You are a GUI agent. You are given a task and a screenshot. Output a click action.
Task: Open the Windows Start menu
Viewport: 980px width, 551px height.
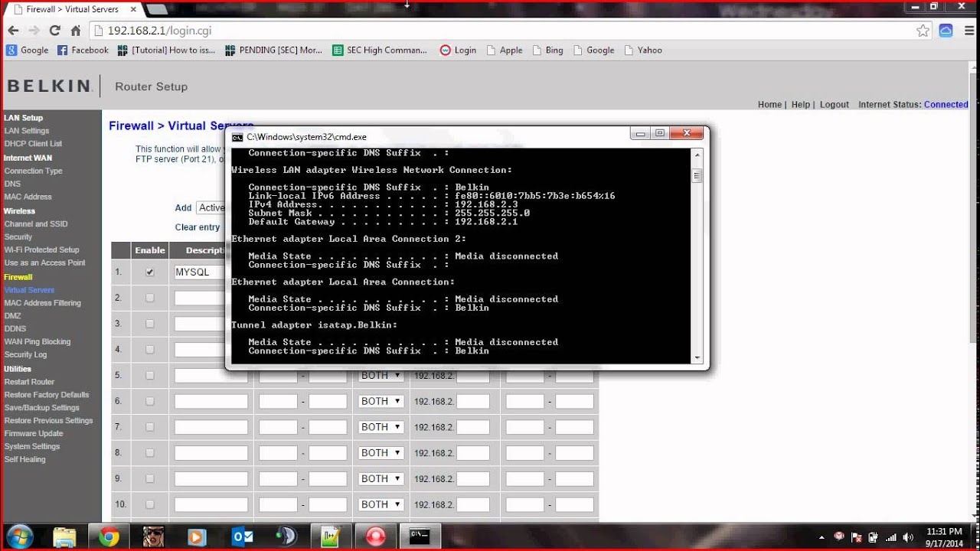pyautogui.click(x=18, y=536)
